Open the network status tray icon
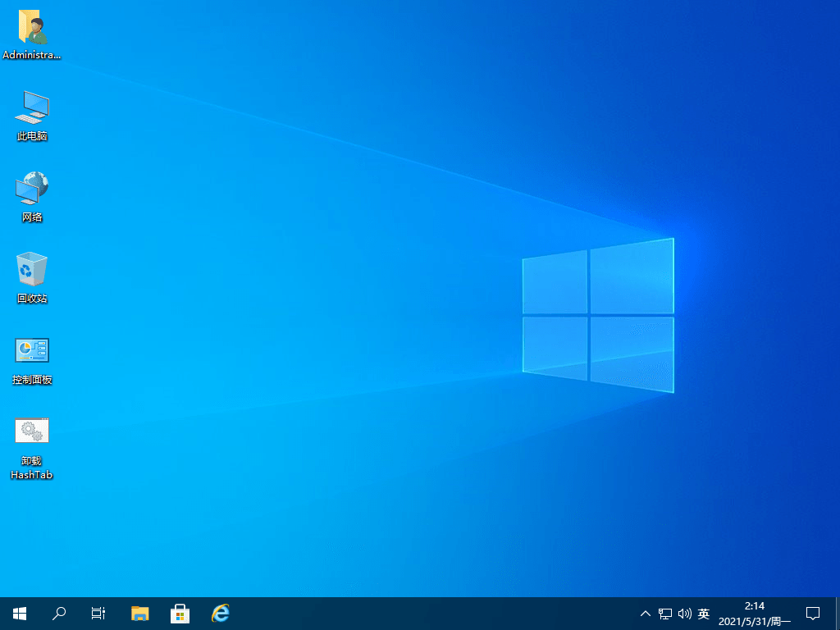 pyautogui.click(x=664, y=613)
